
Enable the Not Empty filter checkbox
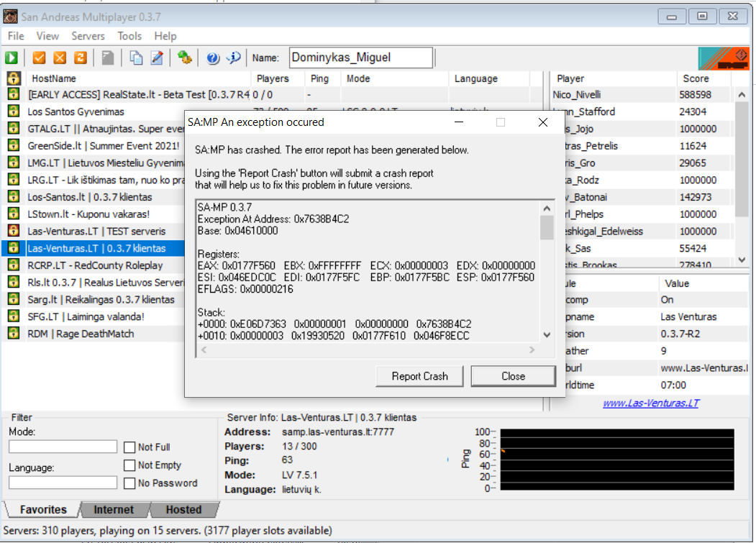pos(129,465)
